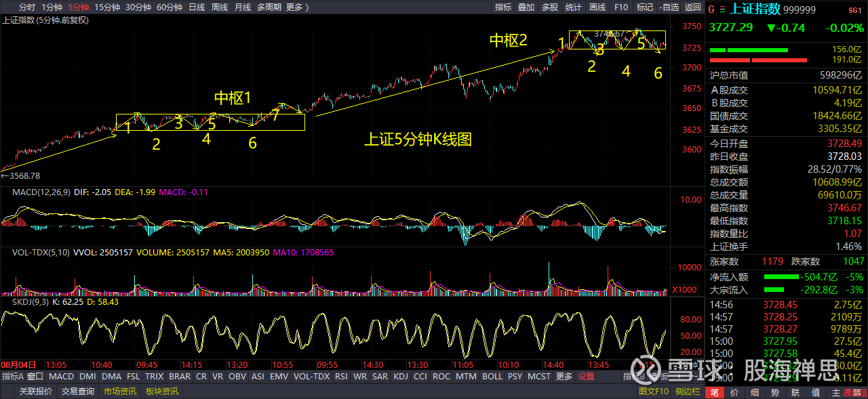
Task: Apply the MTM indicator
Action: (466, 377)
